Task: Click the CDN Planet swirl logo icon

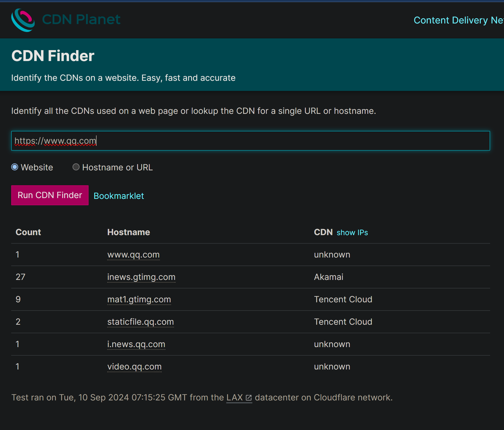Action: (23, 20)
